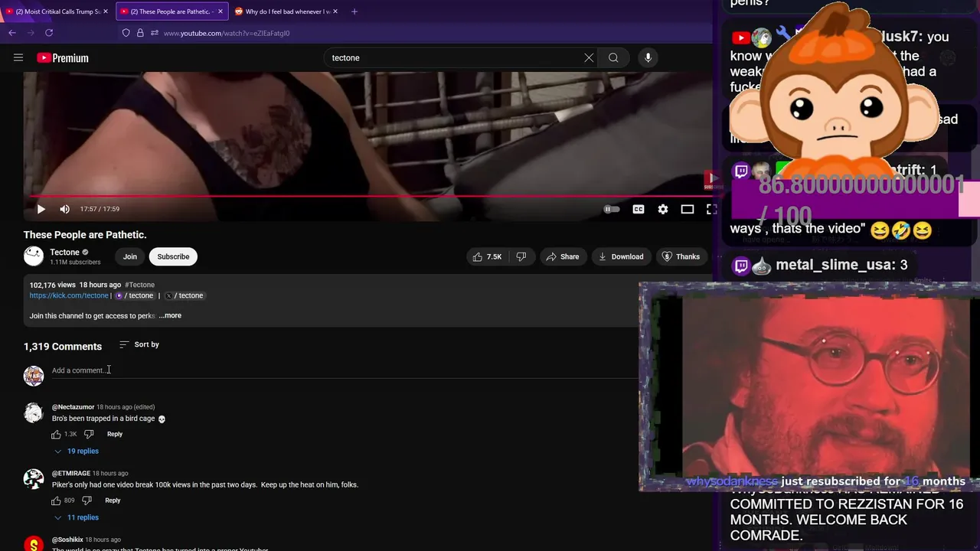Image resolution: width=980 pixels, height=551 pixels.
Task: Open the YouTube hamburger guide menu
Action: point(18,57)
